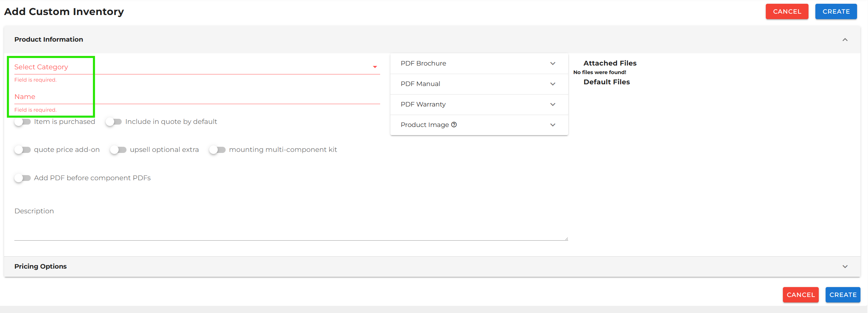Click the top Create button
Viewport: 868px width, 313px height.
coord(836,12)
